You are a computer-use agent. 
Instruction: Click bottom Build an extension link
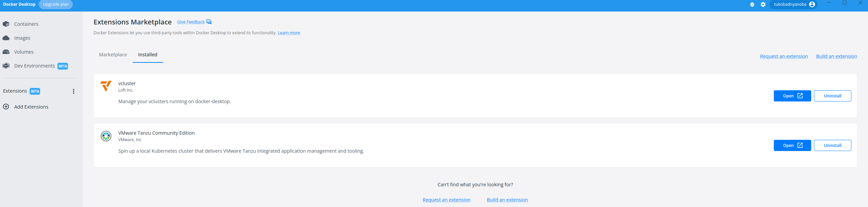pyautogui.click(x=507, y=200)
